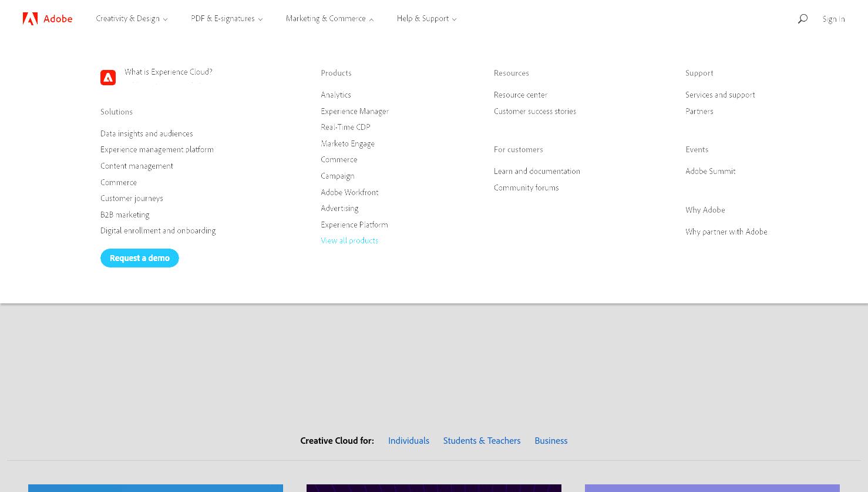Select Experience Platform product
The image size is (868, 492).
coord(354,225)
